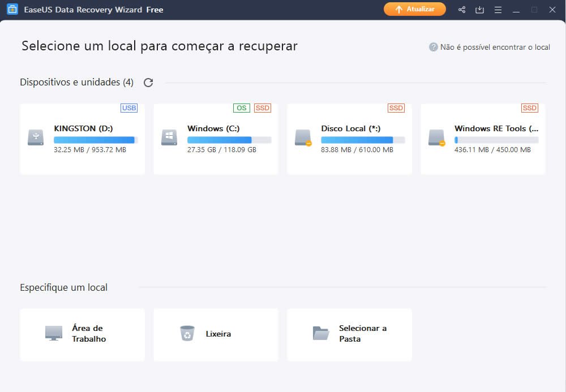Click KINGSTON (D:) usage progress bar
The width and height of the screenshot is (566, 392).
pos(96,140)
